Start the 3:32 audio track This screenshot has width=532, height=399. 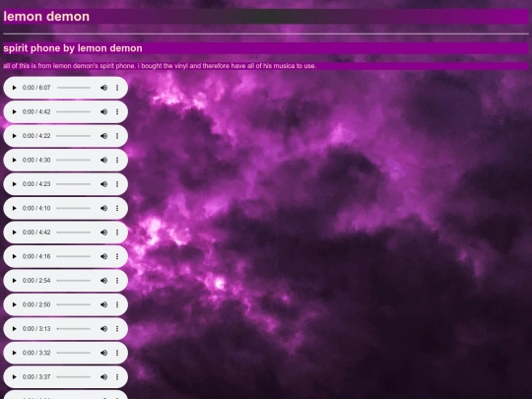pos(14,353)
